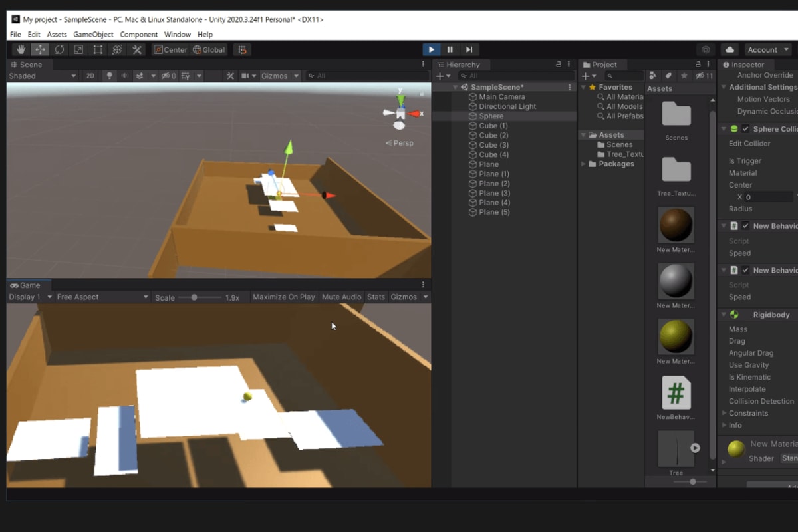Select the Rotate tool
The height and width of the screenshot is (532, 798).
point(60,50)
